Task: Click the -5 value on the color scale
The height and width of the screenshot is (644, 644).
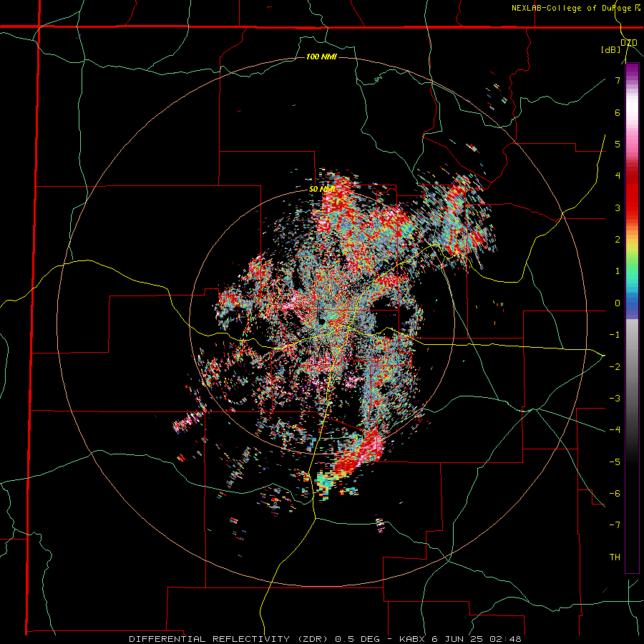Action: 615,462
